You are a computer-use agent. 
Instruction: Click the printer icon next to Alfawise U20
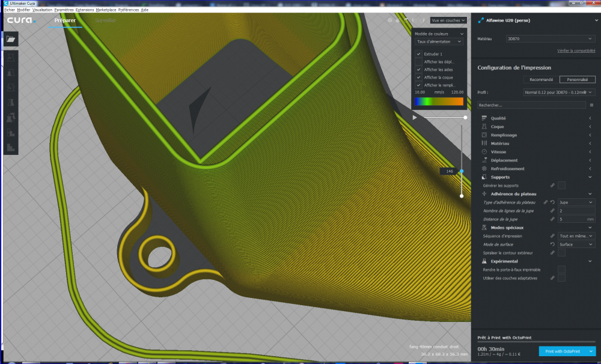pyautogui.click(x=480, y=20)
